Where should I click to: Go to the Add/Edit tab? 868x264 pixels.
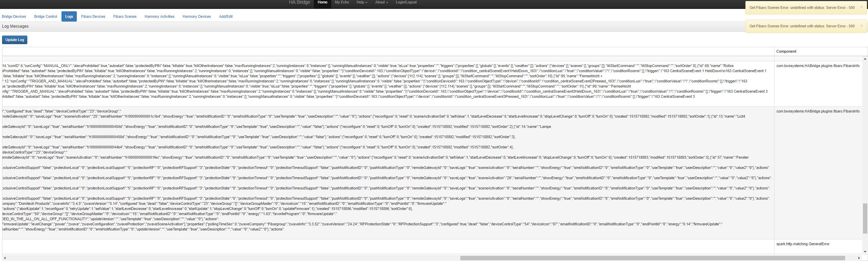226,16
